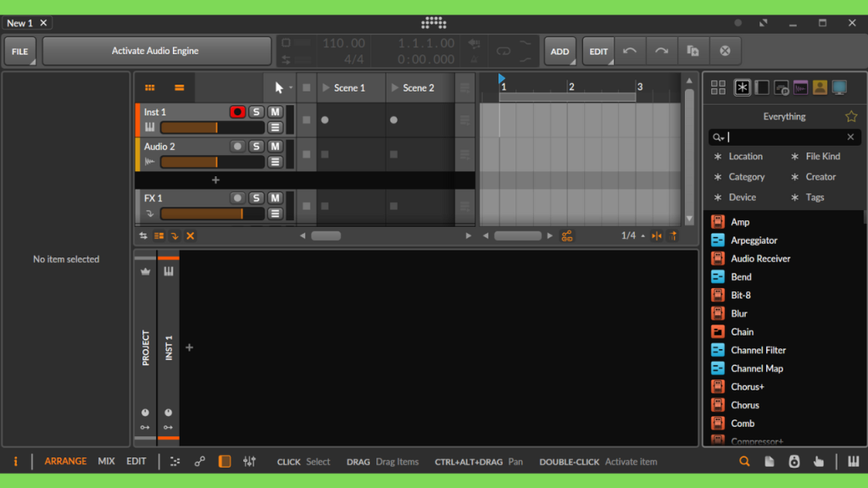Click stop-all-clips square in scene header

306,87
